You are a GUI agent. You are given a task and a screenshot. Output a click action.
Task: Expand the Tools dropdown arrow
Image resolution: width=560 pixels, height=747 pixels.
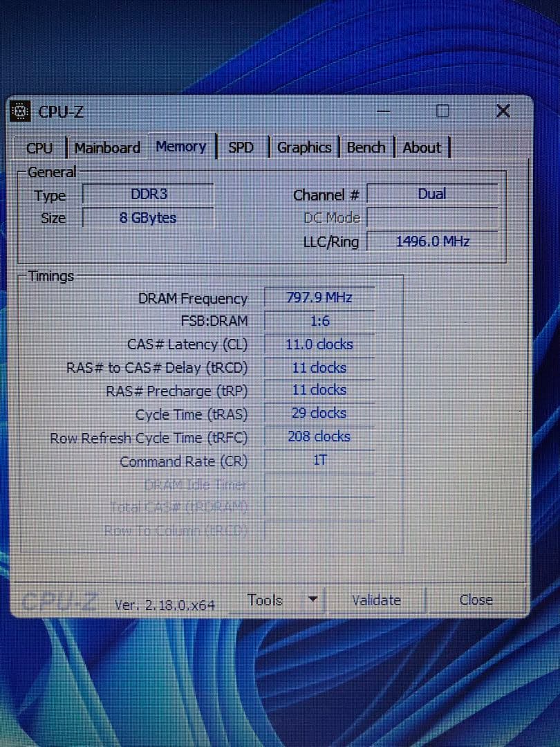click(312, 600)
